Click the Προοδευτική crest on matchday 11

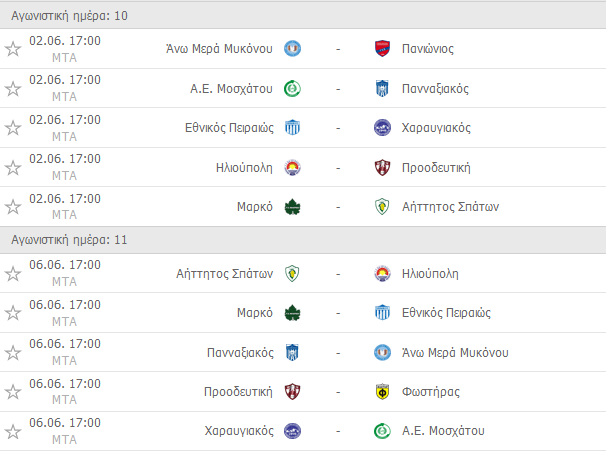[293, 391]
